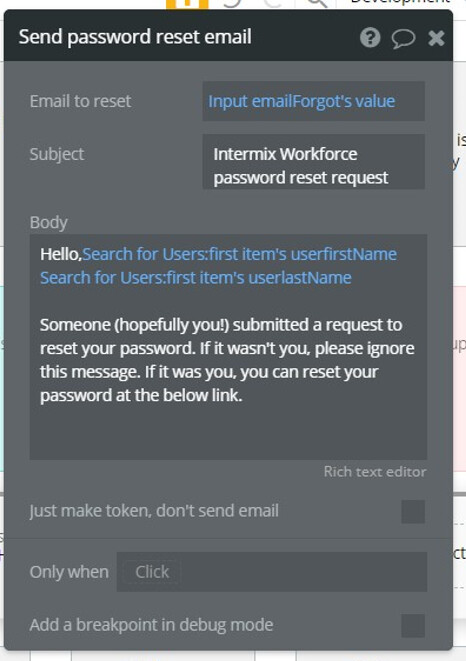Select the Development version label at top
Screen dimensions: 466x661
point(400,2)
